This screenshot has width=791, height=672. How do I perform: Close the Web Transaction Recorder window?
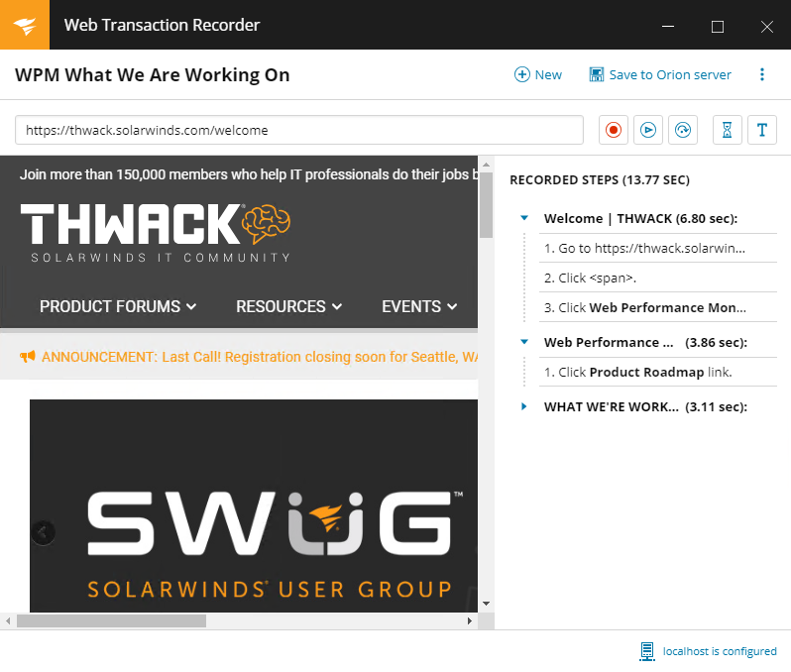[x=767, y=25]
